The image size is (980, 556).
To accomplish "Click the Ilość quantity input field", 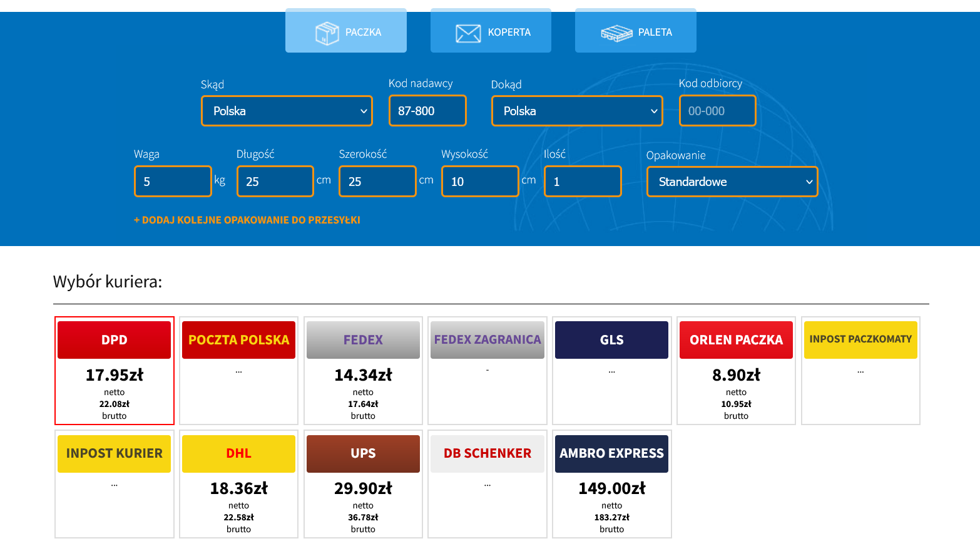I will [582, 182].
